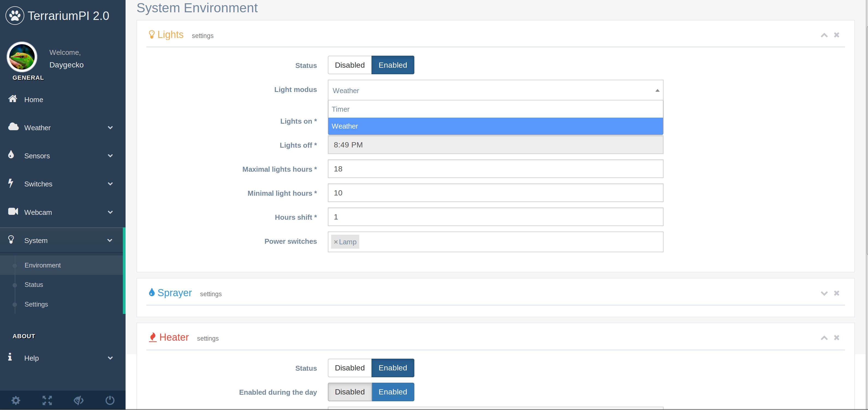Click the hidden-eye icon in bottom bar

tap(79, 400)
